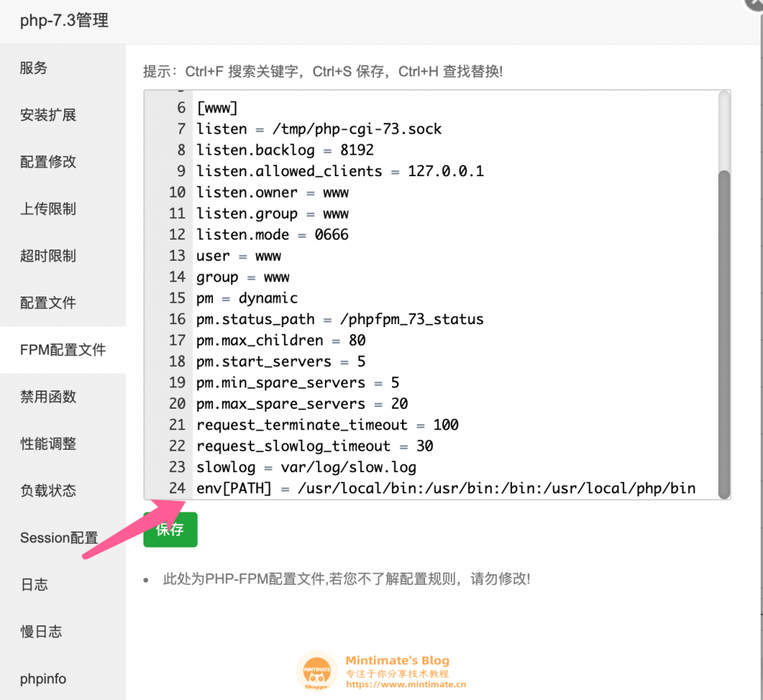The width and height of the screenshot is (763, 700).
Task: Click the editor vertical scrollbar thumb
Action: tap(724, 335)
